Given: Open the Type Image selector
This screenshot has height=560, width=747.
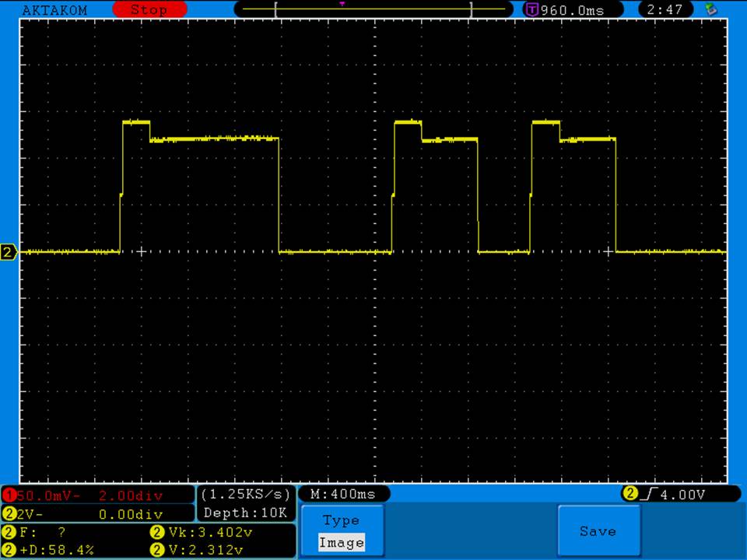Looking at the screenshot, I should (x=342, y=531).
